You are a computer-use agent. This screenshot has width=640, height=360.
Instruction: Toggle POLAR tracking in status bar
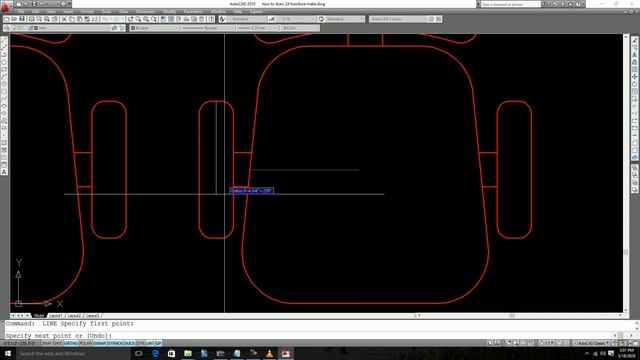[x=85, y=343]
